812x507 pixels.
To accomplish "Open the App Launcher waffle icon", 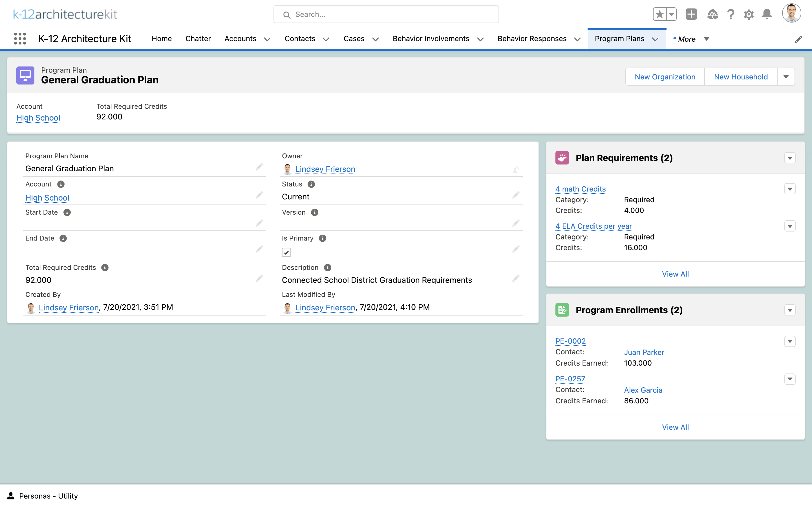I will pos(21,39).
